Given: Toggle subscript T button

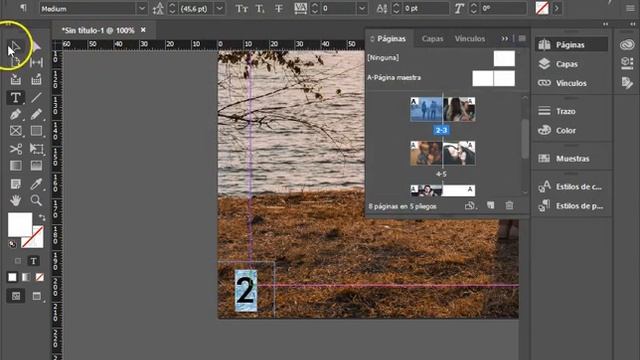Looking at the screenshot, I should click(x=260, y=9).
